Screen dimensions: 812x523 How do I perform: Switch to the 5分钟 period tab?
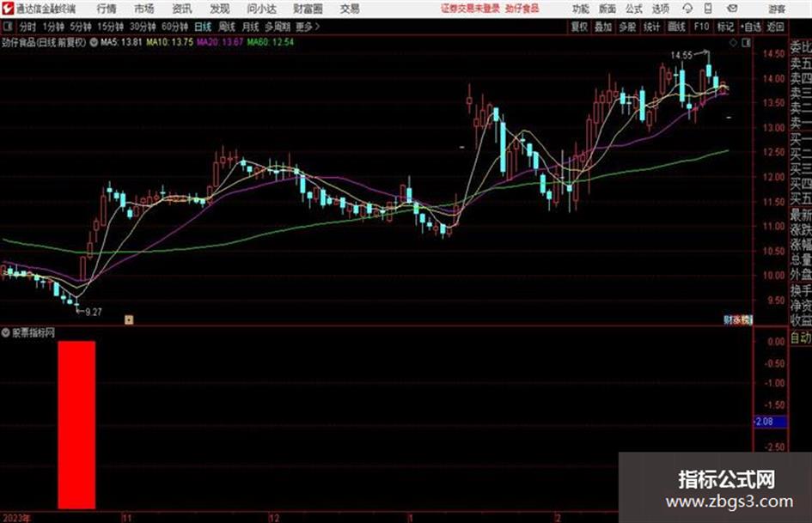coord(80,27)
